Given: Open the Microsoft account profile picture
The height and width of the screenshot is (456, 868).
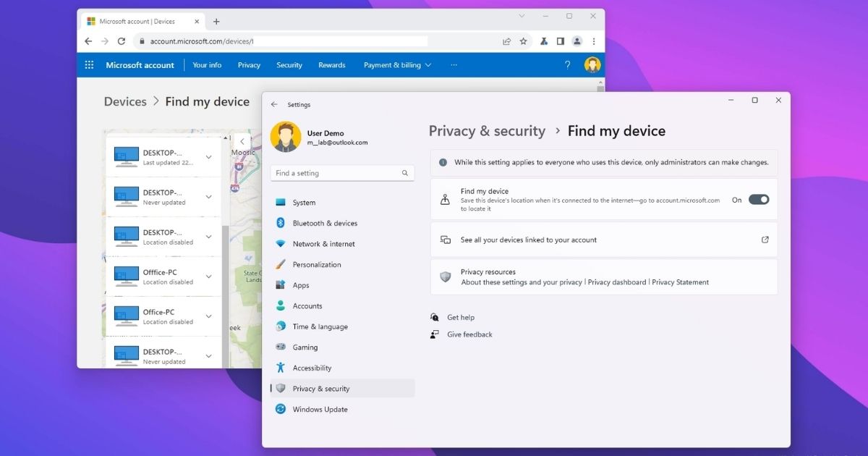Looking at the screenshot, I should 593,65.
